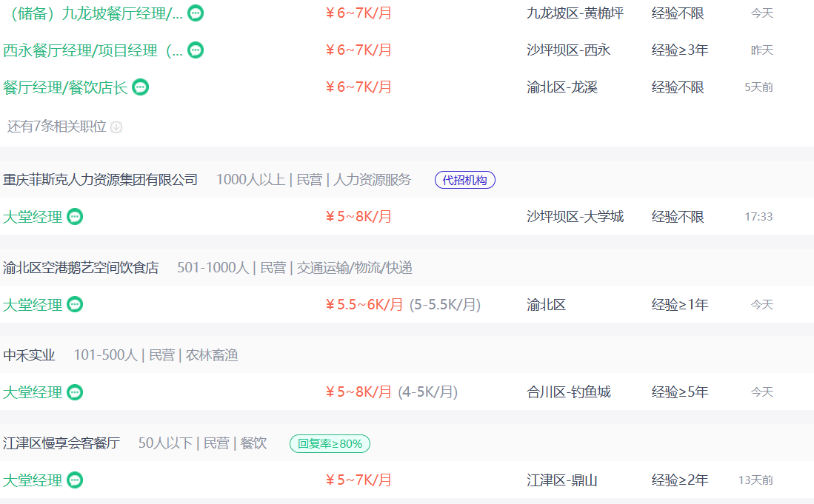Click chat icon beside 九龙坡餐厅经理 job

[196, 13]
